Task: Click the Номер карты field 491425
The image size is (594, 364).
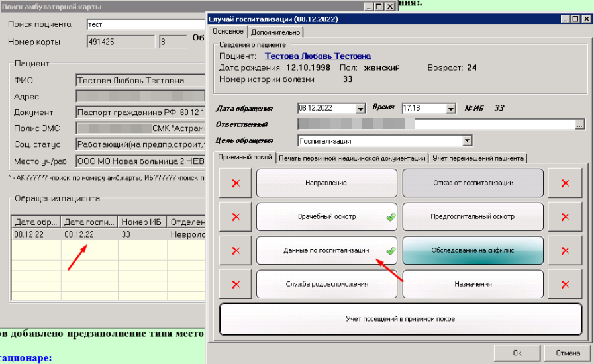Action: tap(121, 42)
